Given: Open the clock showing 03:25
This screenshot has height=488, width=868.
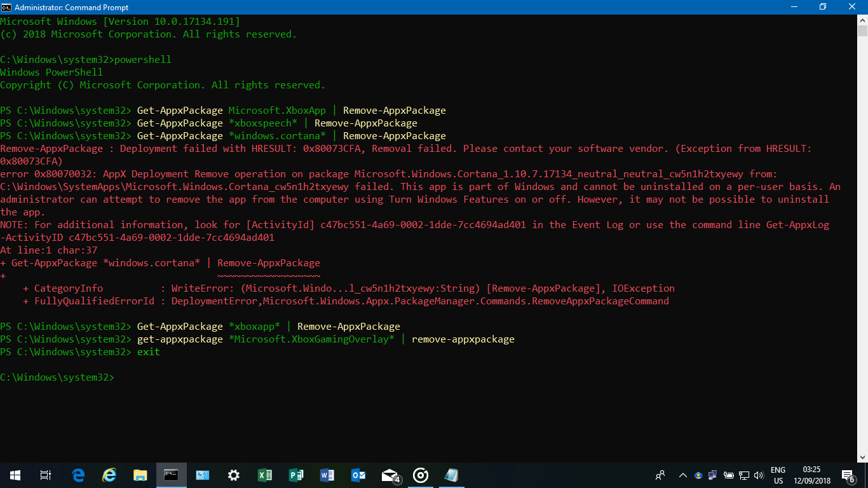Looking at the screenshot, I should 812,475.
